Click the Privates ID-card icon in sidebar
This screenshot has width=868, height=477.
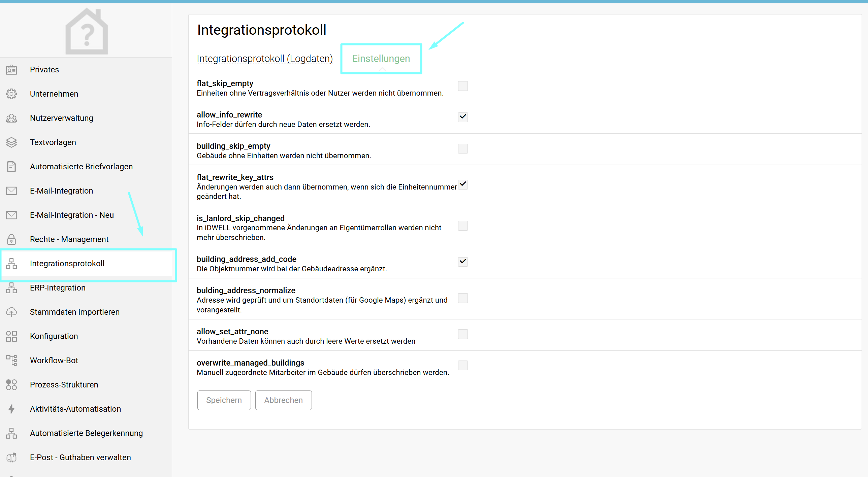pos(11,70)
